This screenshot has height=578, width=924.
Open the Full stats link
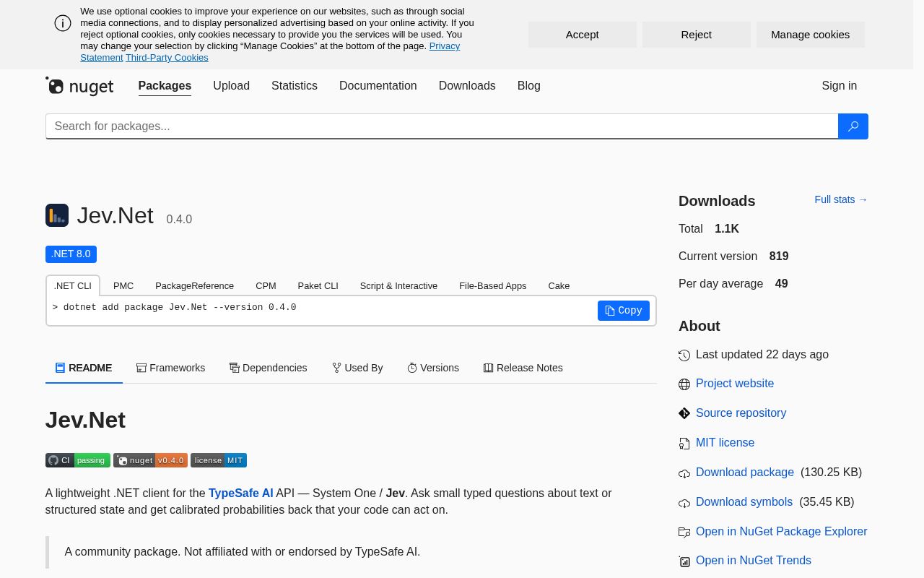(x=841, y=199)
